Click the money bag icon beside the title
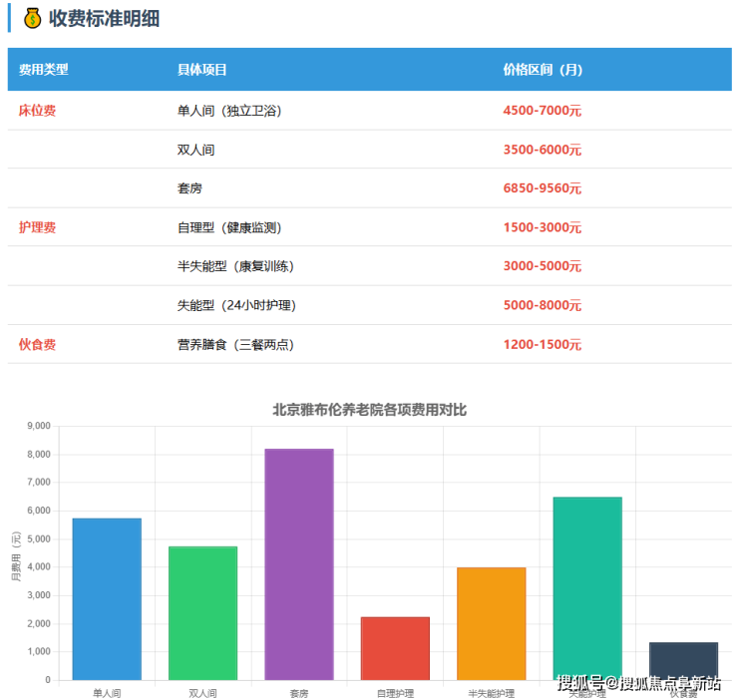The height and width of the screenshot is (700, 738). [x=32, y=17]
